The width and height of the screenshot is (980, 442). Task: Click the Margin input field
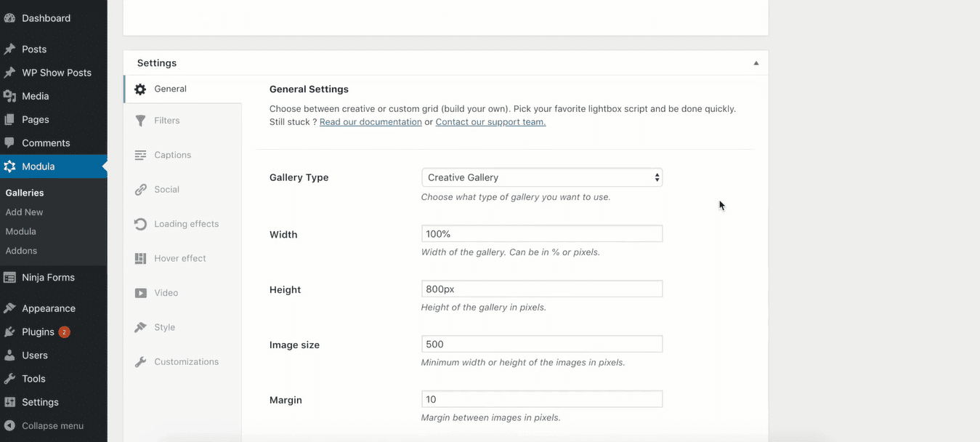(542, 399)
